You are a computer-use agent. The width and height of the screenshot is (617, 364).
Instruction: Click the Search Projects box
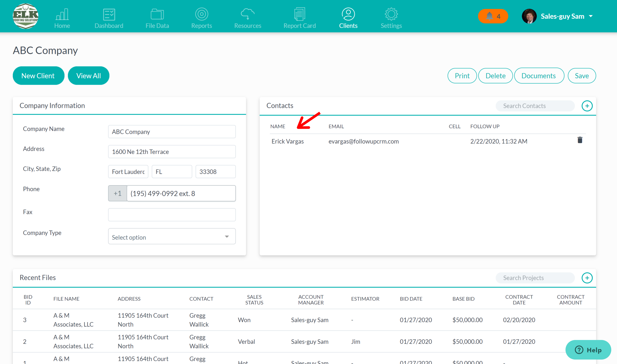pos(535,278)
